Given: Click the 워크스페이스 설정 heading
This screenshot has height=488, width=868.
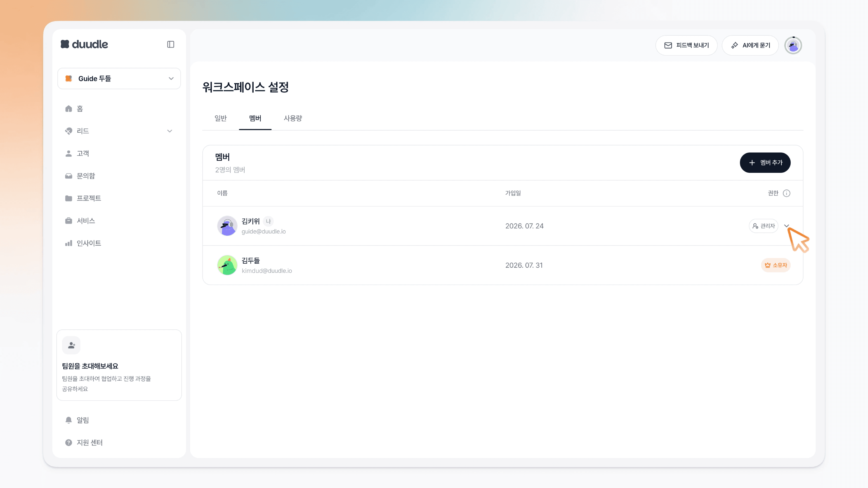Looking at the screenshot, I should (x=245, y=87).
